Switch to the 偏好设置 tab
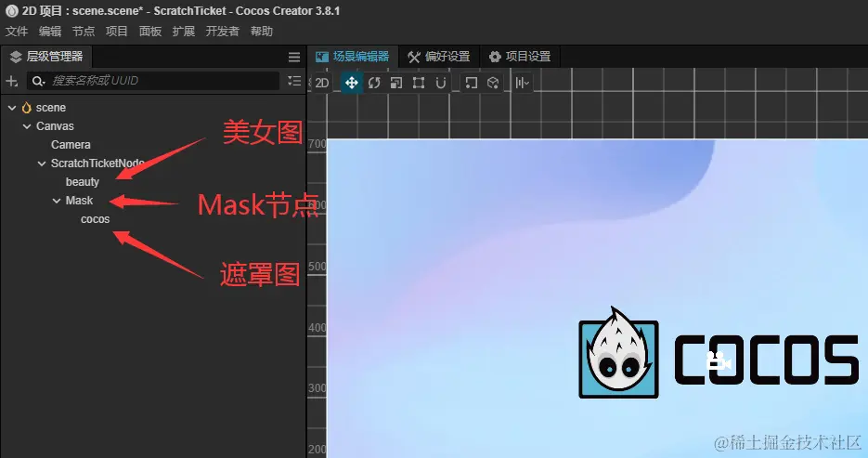868x458 pixels. point(439,57)
